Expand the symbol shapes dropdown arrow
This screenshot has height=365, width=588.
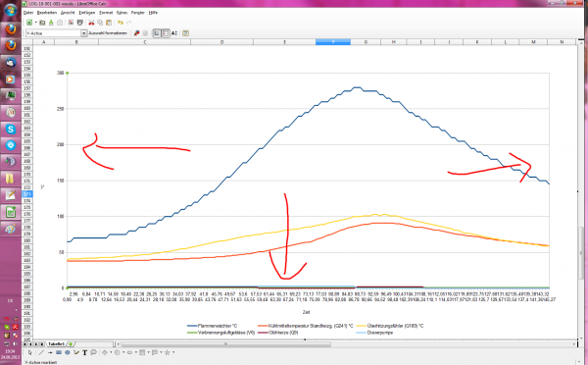click(123, 352)
